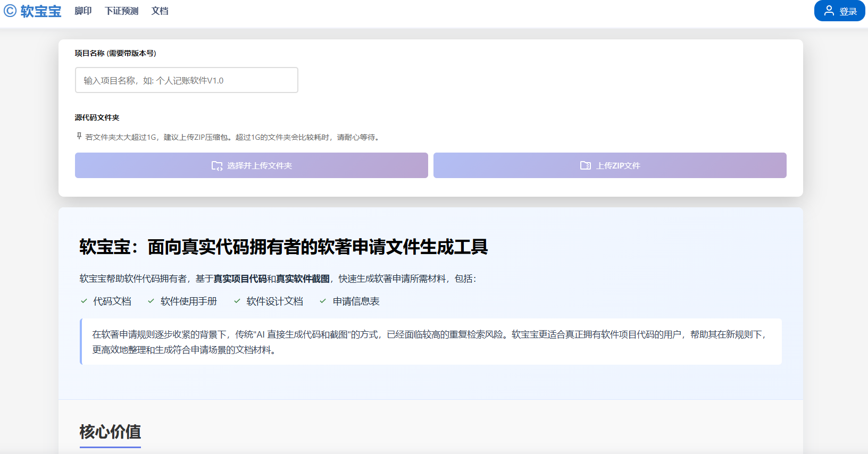Image resolution: width=868 pixels, height=454 pixels.
Task: Click the 代码文档 list item text
Action: pos(112,301)
